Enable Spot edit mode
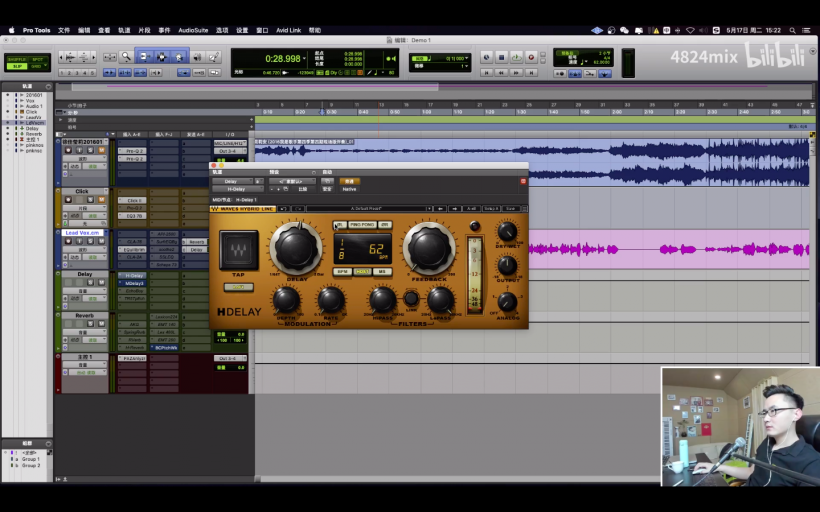The height and width of the screenshot is (512, 820). click(x=37, y=60)
